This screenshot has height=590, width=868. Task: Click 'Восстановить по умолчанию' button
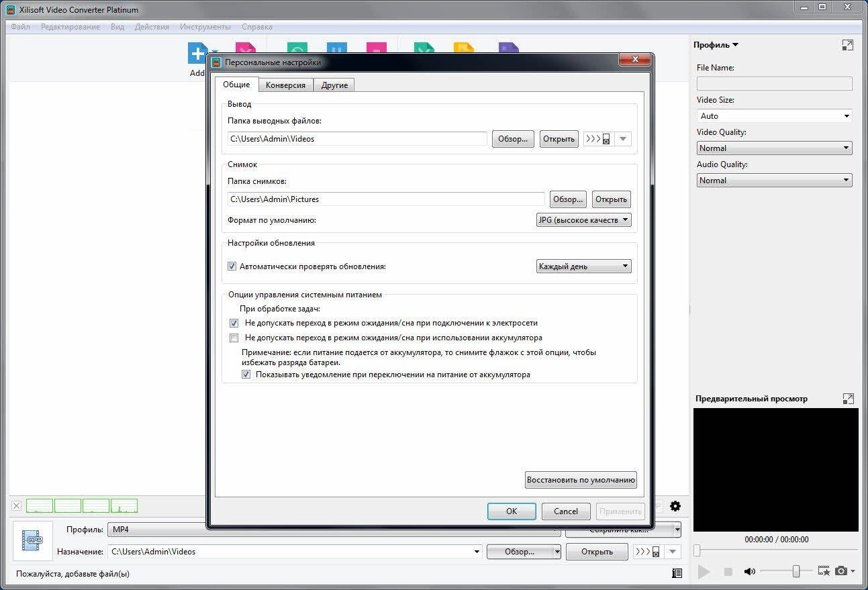[581, 480]
